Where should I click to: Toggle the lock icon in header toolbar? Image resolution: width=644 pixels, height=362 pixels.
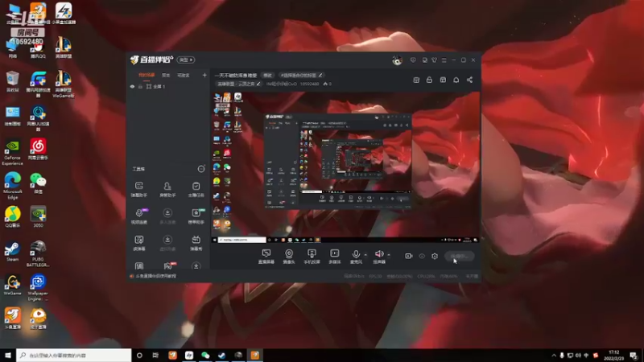(x=429, y=80)
